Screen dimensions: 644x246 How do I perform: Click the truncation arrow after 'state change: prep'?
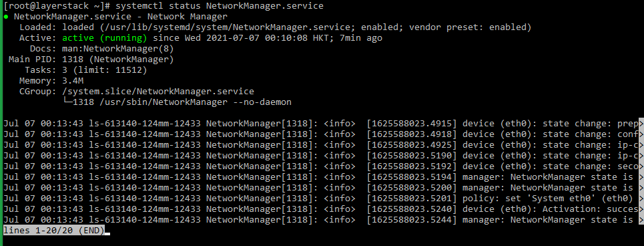click(x=641, y=124)
